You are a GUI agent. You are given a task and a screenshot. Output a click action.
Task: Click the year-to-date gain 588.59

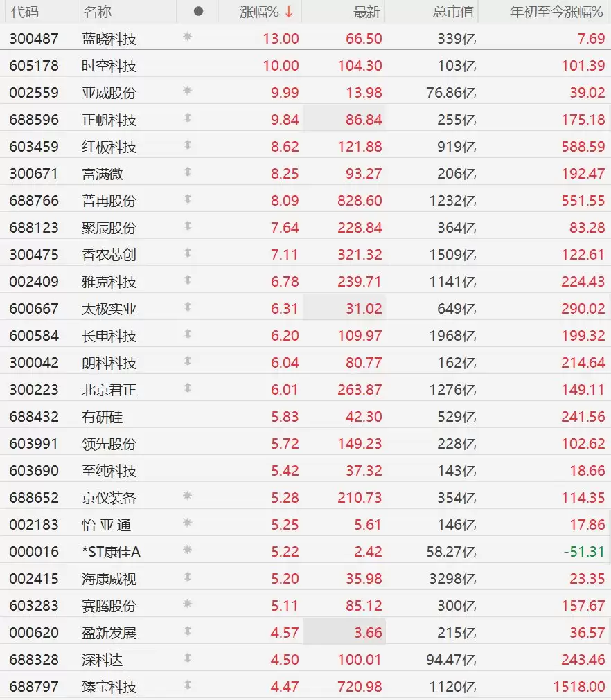(583, 146)
